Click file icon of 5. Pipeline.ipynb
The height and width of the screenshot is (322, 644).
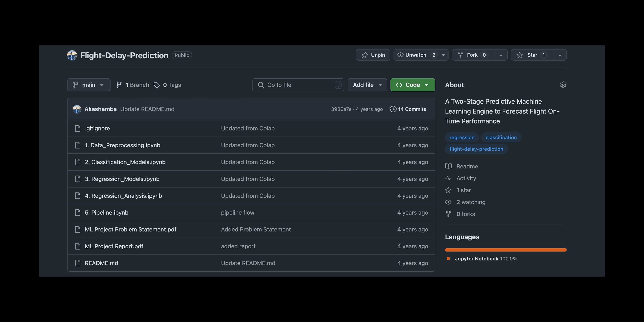pos(77,213)
